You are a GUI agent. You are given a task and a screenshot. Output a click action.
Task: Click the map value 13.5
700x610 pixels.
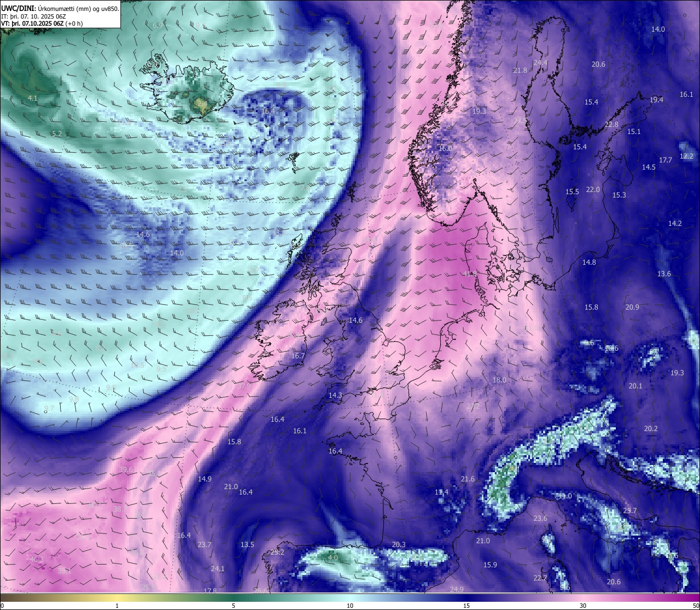pyautogui.click(x=247, y=544)
